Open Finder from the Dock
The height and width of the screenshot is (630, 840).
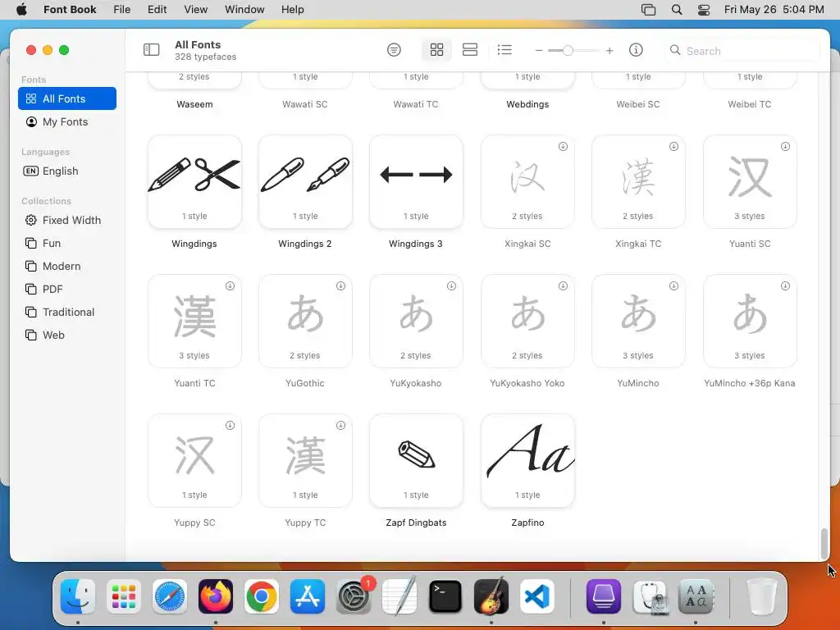pyautogui.click(x=78, y=596)
